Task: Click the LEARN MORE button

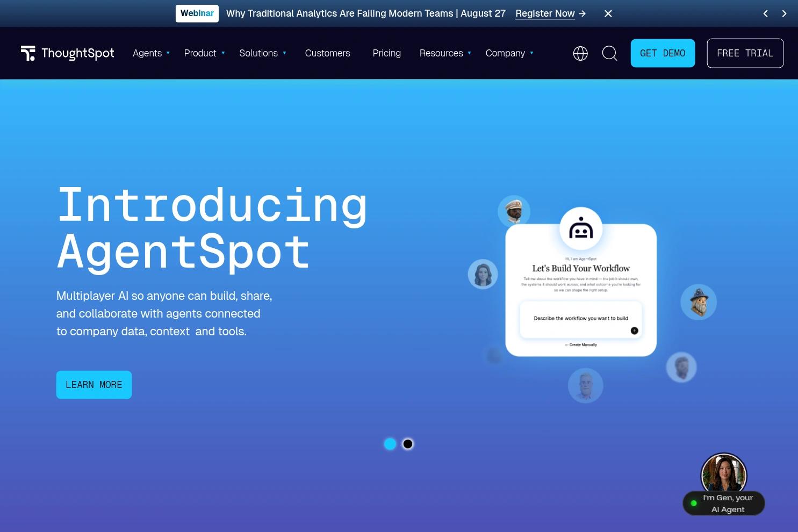Action: (94, 385)
